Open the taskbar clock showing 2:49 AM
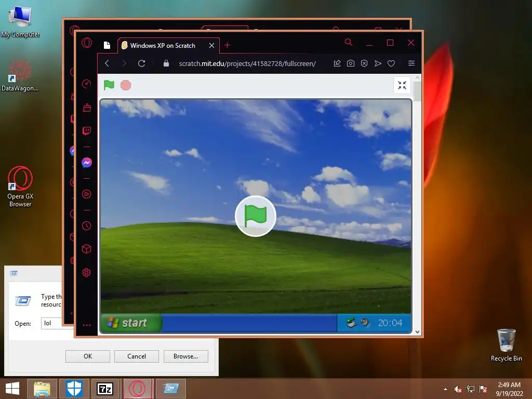The image size is (532, 399). pyautogui.click(x=509, y=389)
